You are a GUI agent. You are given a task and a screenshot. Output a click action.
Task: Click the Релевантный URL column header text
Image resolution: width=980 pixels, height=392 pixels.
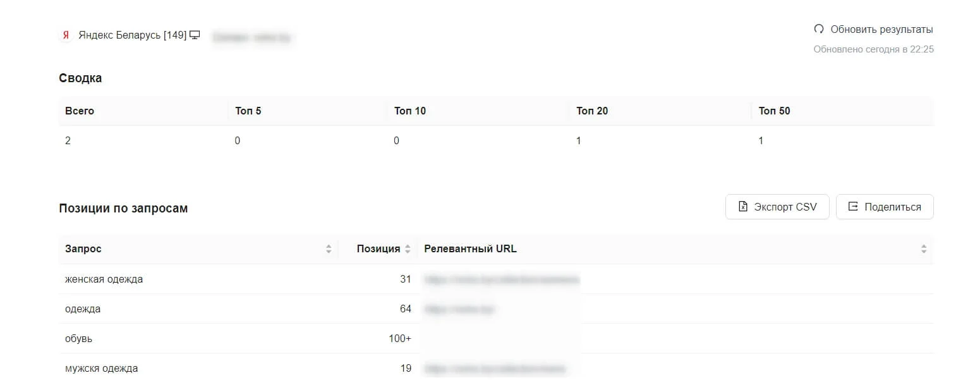coord(470,249)
